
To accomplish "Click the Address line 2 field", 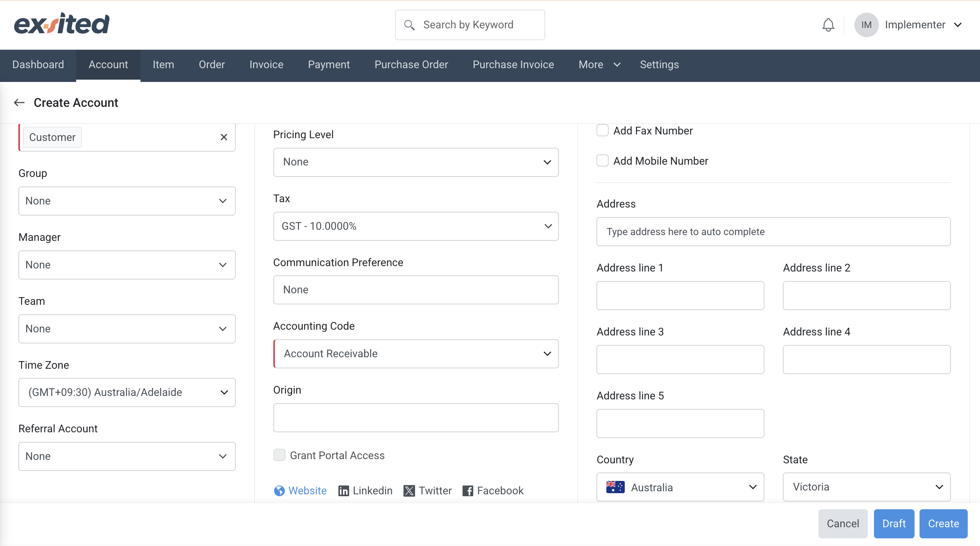I will [x=867, y=296].
